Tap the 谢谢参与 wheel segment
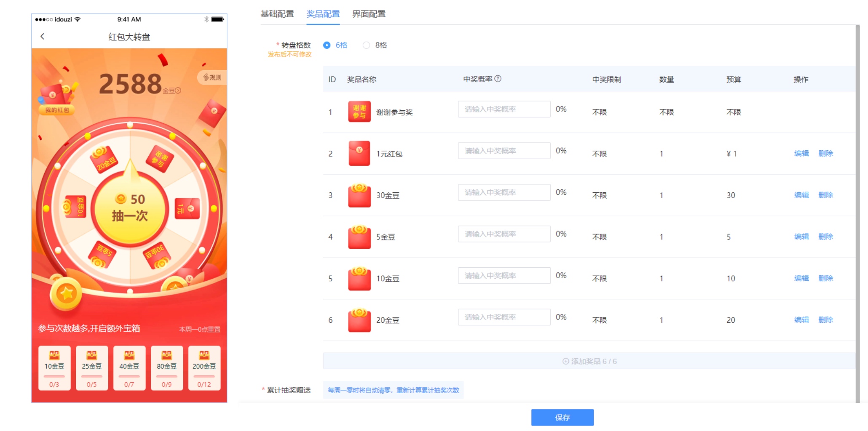This screenshot has width=868, height=431. point(160,159)
